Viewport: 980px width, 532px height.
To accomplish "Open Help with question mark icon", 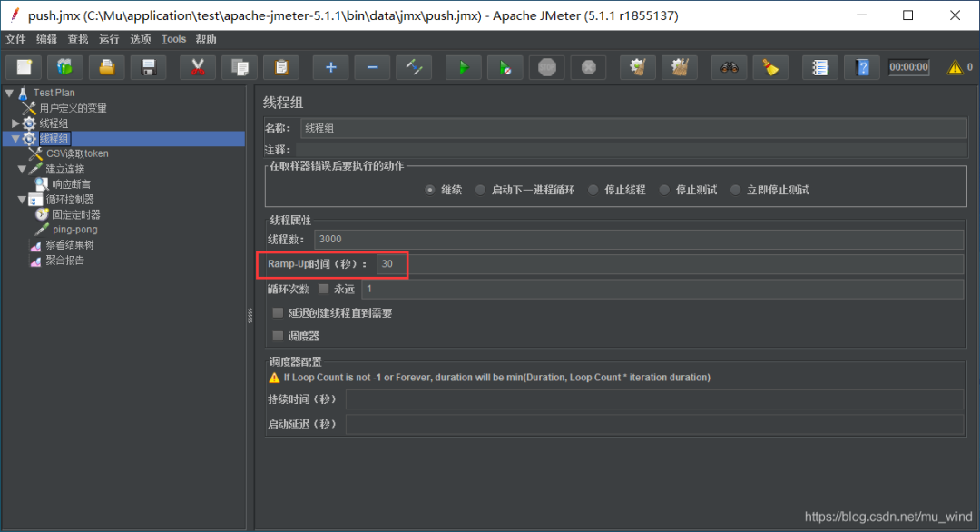I will point(862,67).
